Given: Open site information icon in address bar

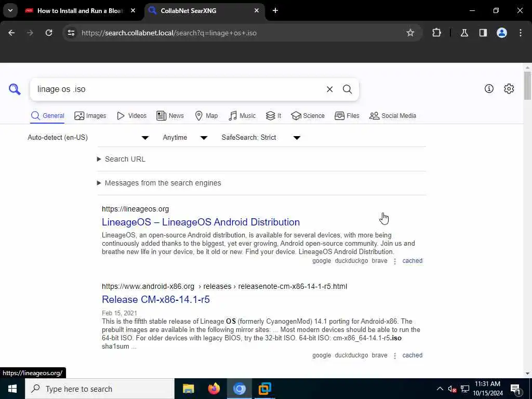Looking at the screenshot, I should point(71,33).
